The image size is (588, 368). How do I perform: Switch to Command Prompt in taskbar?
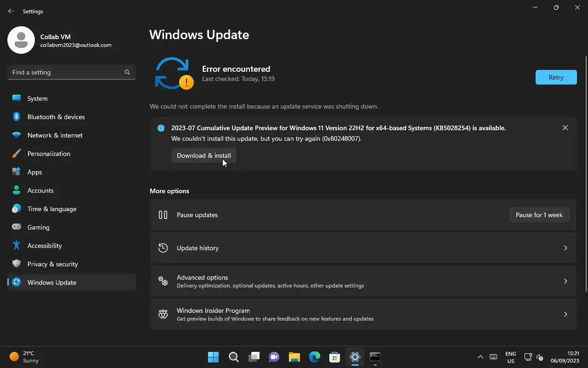[x=375, y=357]
